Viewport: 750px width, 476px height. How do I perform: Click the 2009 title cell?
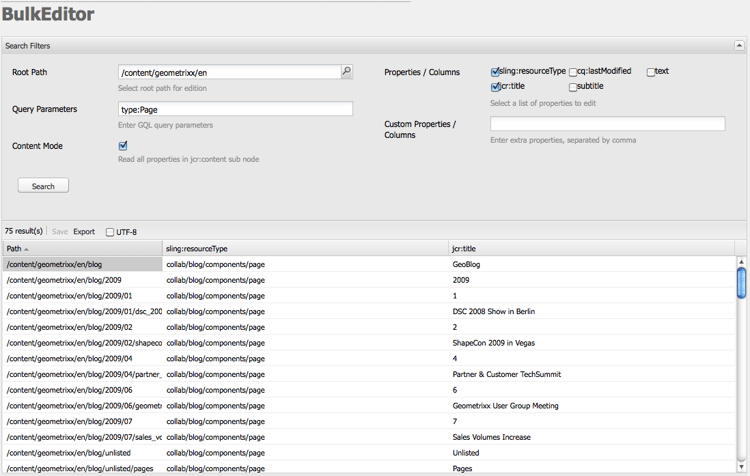[x=592, y=280]
